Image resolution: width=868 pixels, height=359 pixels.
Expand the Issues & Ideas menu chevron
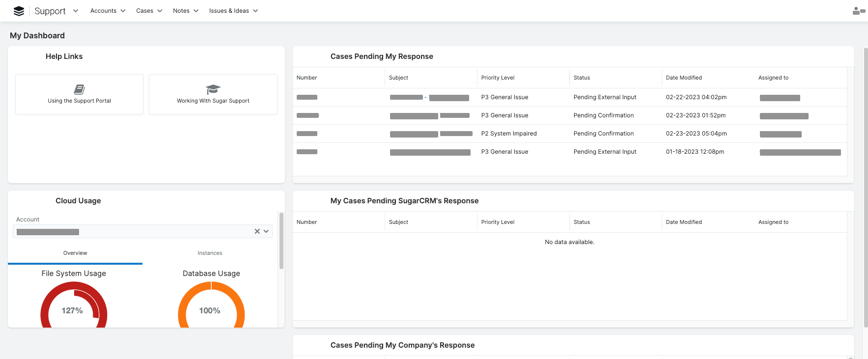coord(255,11)
